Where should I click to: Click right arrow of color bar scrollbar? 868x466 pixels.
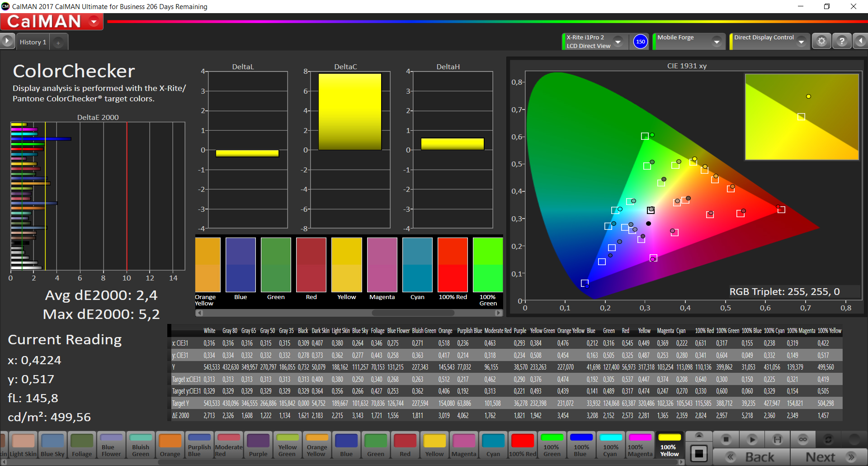tap(498, 313)
